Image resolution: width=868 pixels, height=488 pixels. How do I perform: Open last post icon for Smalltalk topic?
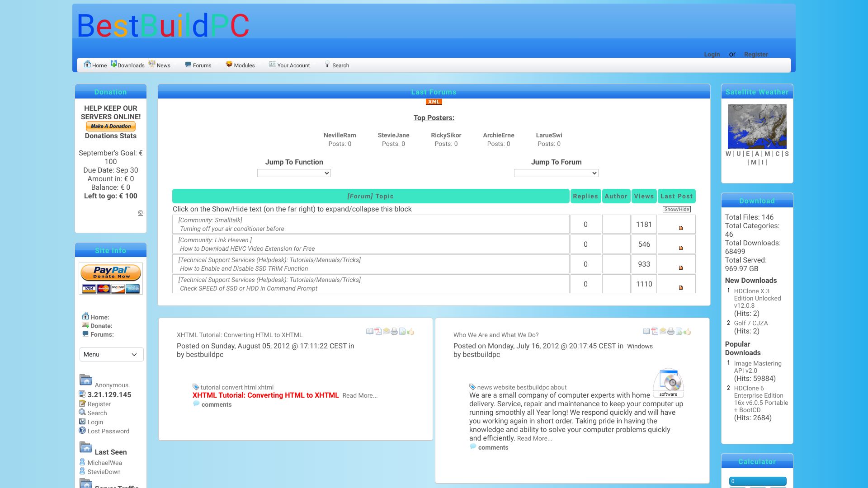coord(680,228)
